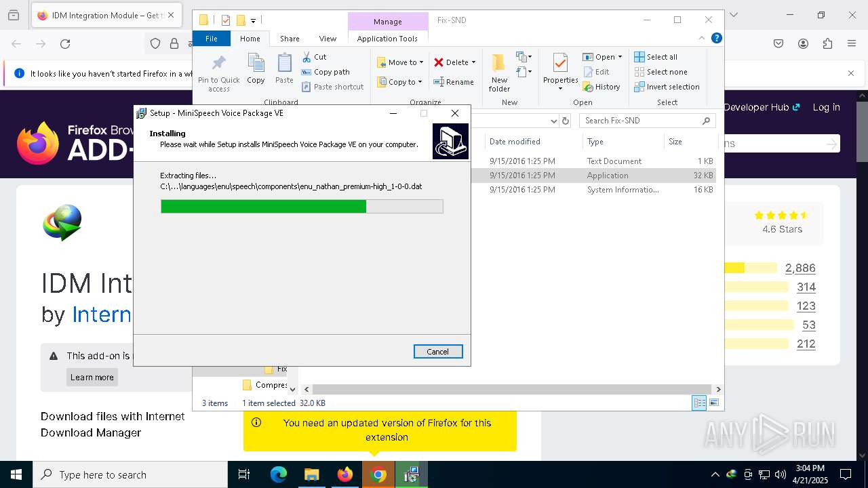Reload the Firefox page

(x=65, y=44)
